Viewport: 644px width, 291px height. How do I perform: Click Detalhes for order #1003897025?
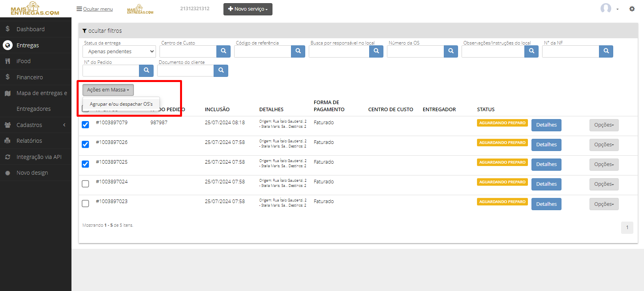point(546,164)
